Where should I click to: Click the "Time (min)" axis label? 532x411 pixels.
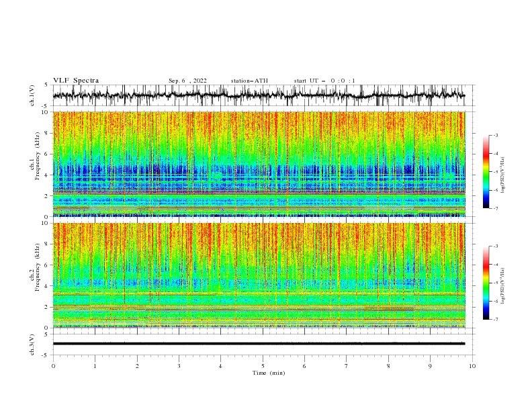click(269, 373)
